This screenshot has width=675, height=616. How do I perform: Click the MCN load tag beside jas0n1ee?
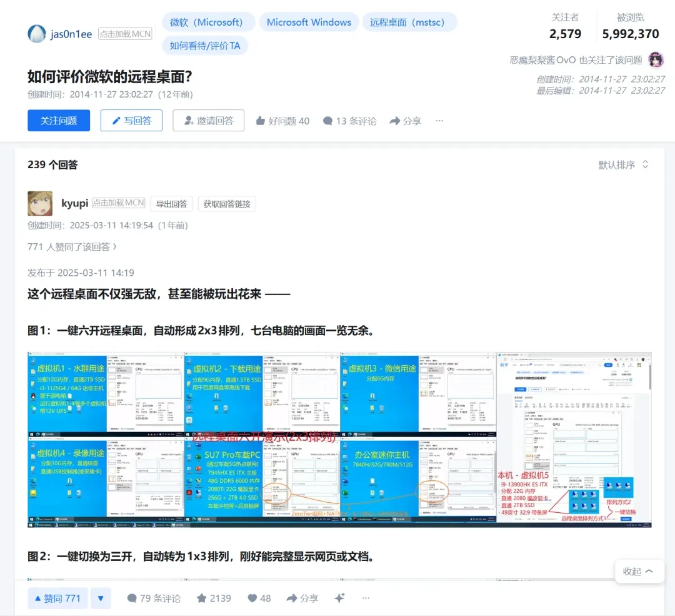click(x=125, y=34)
